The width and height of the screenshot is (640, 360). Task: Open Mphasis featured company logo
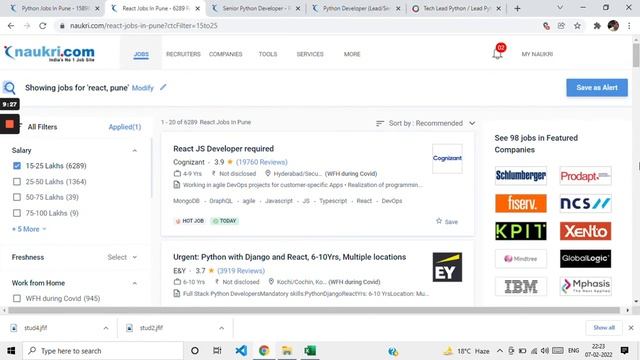[x=585, y=286]
